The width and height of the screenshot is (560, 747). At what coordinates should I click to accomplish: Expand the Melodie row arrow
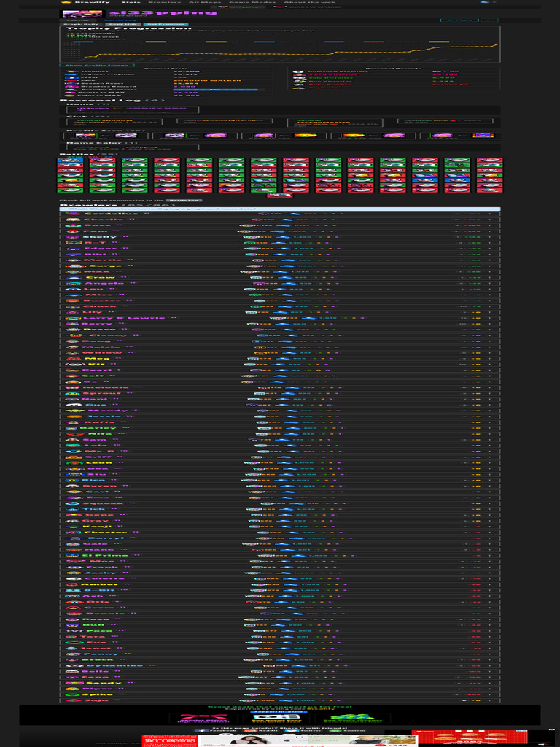pyautogui.click(x=489, y=387)
